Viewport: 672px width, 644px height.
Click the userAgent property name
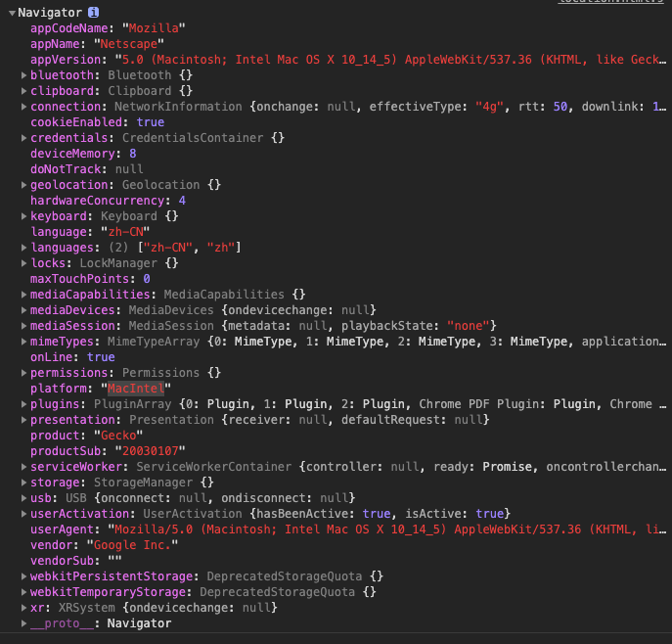(x=63, y=529)
